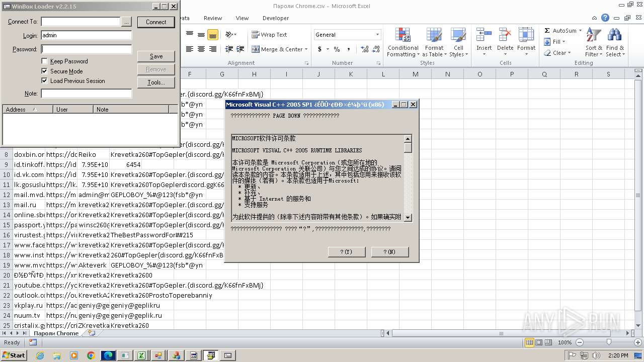644x362 pixels.
Task: Select the Пароли Chrome sheet tab
Action: 56,333
